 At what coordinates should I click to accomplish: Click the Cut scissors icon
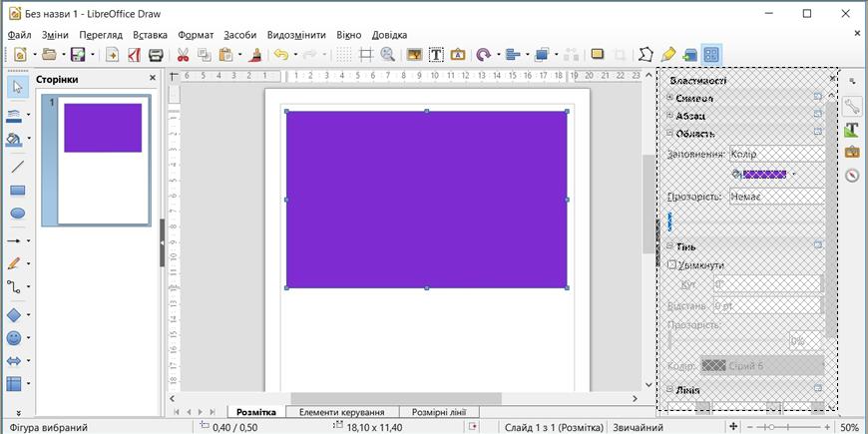tap(183, 55)
